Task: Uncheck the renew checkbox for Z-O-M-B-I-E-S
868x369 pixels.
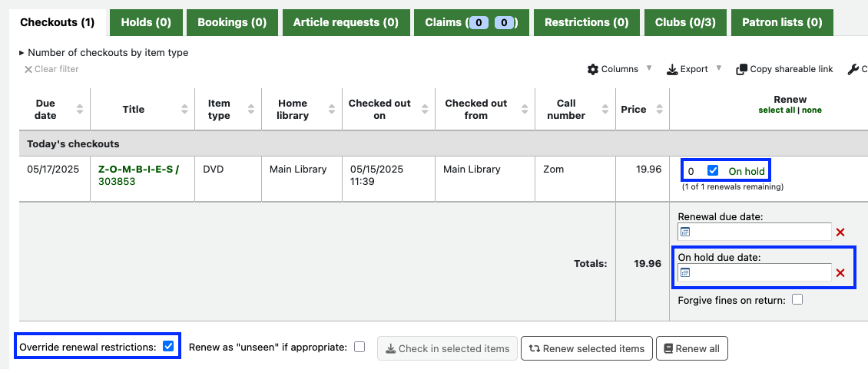Action: coord(713,171)
